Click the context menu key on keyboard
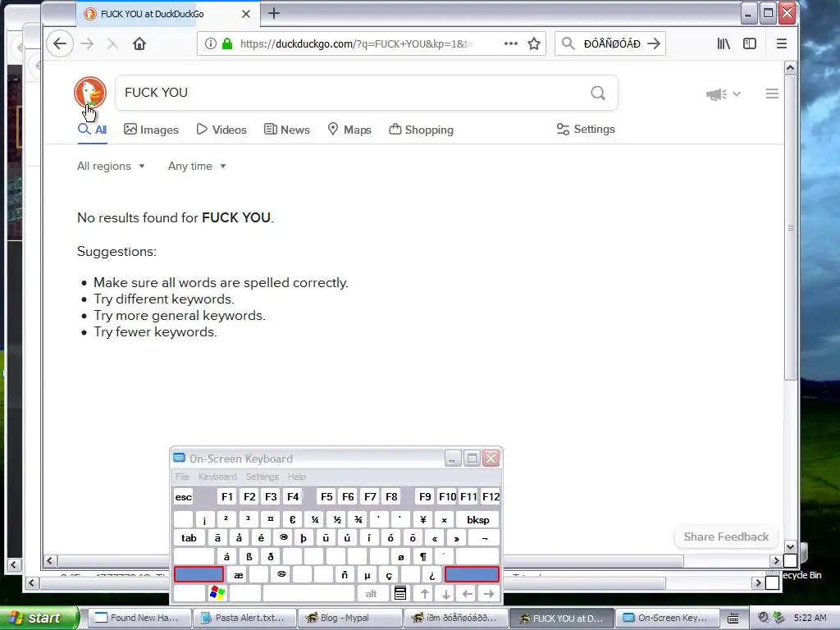This screenshot has width=840, height=630. pyautogui.click(x=400, y=593)
